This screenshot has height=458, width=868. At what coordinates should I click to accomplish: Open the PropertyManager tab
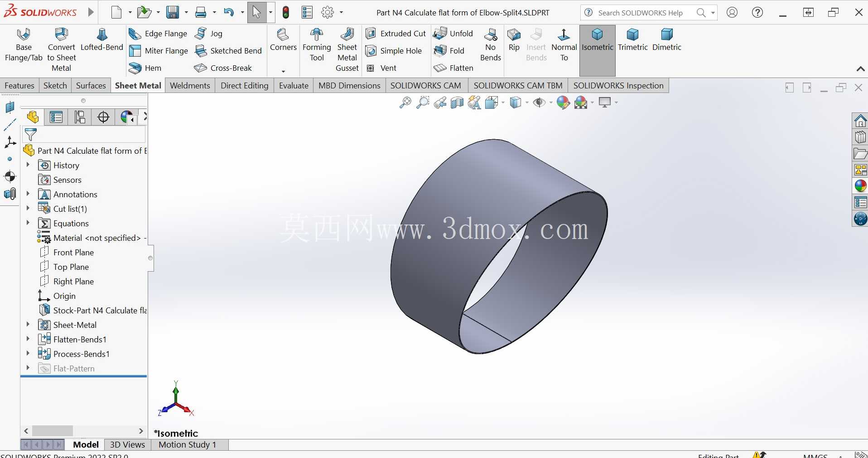point(56,117)
